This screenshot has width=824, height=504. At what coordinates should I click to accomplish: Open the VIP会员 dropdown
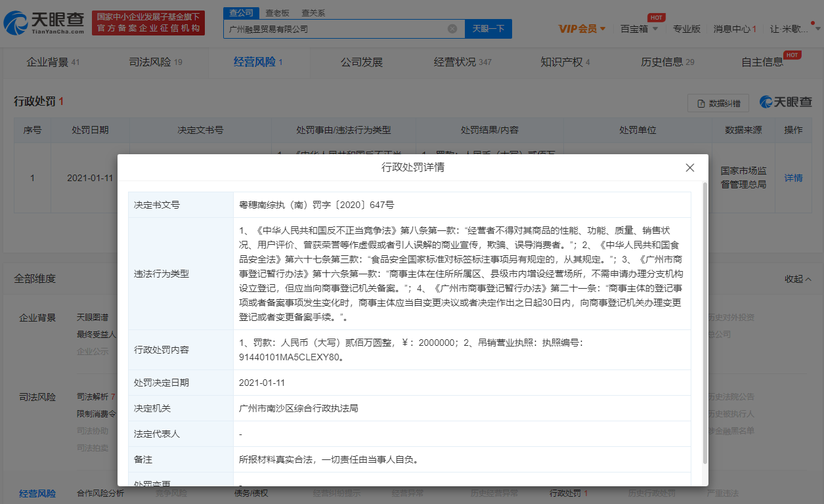(582, 29)
